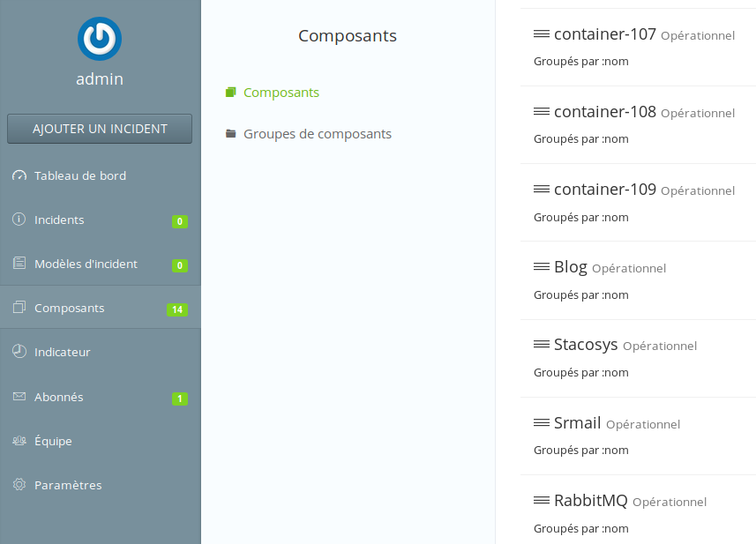Click the Composants count badge 14
756x544 pixels.
(x=176, y=309)
